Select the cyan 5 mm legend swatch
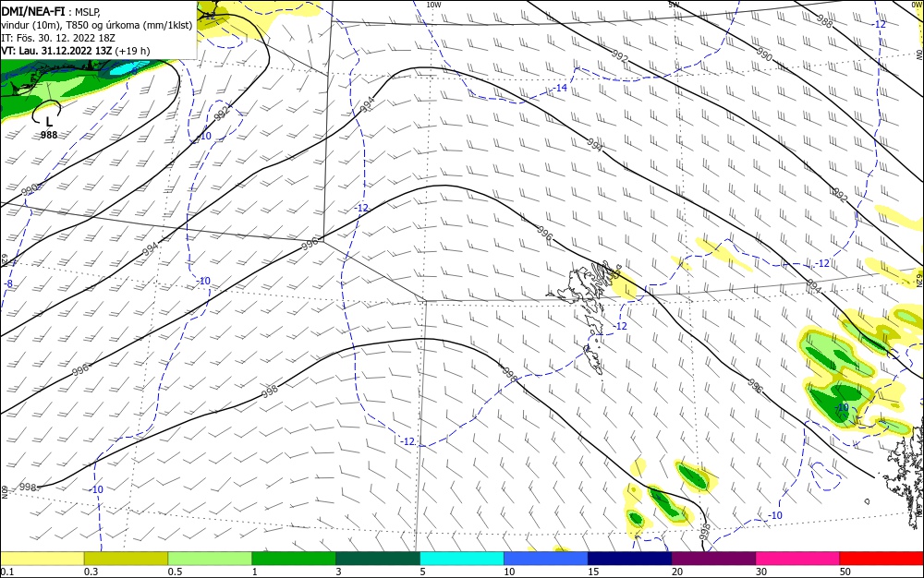 [462, 559]
